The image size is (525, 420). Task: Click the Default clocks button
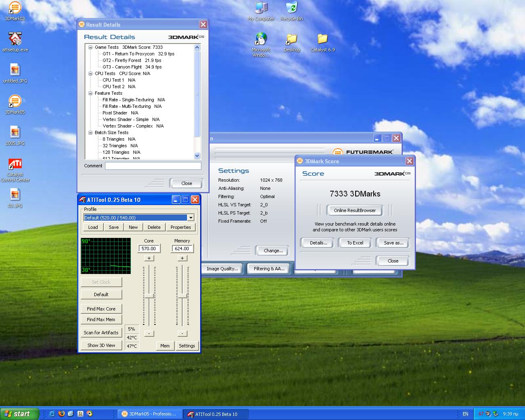click(101, 294)
